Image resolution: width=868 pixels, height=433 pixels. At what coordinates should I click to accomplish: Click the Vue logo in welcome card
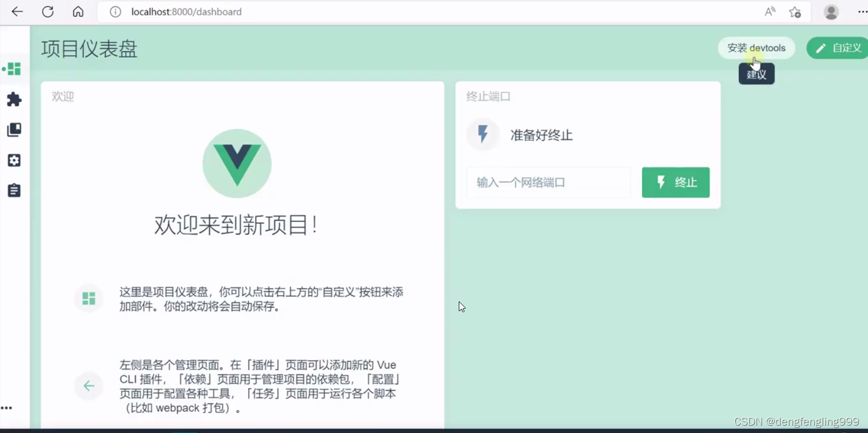[x=237, y=164]
